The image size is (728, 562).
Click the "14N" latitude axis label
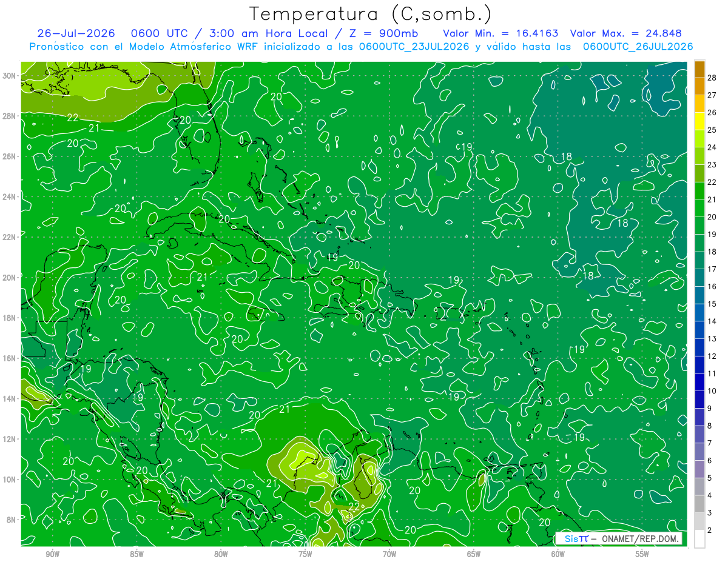tap(10, 398)
